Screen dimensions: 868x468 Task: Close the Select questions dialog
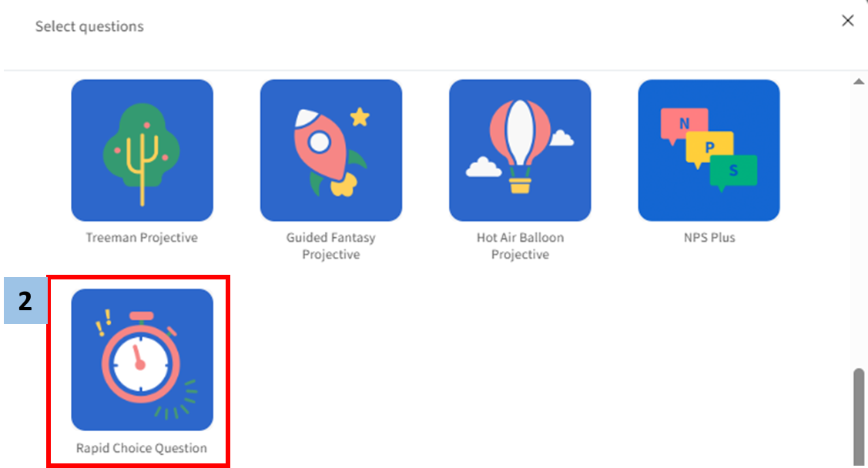click(x=847, y=21)
